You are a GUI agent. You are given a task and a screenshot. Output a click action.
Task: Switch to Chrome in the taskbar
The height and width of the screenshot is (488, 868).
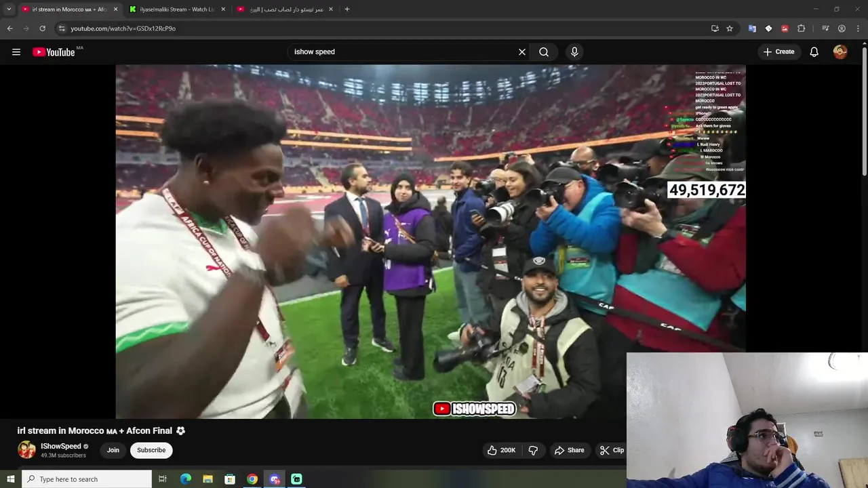[252, 479]
